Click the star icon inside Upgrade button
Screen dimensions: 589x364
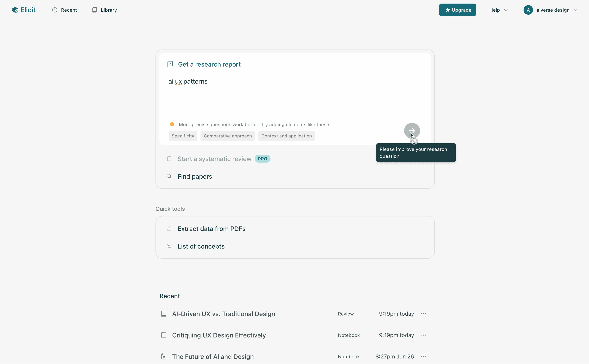[448, 10]
